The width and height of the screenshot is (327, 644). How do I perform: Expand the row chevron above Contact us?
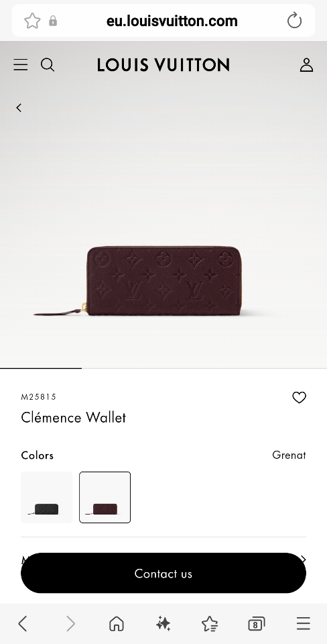(303, 559)
